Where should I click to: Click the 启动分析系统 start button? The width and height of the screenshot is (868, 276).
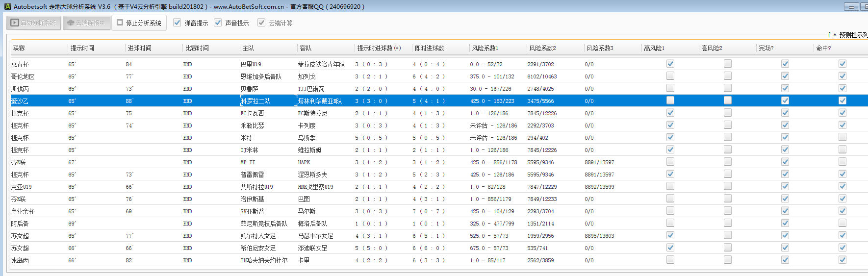point(33,23)
